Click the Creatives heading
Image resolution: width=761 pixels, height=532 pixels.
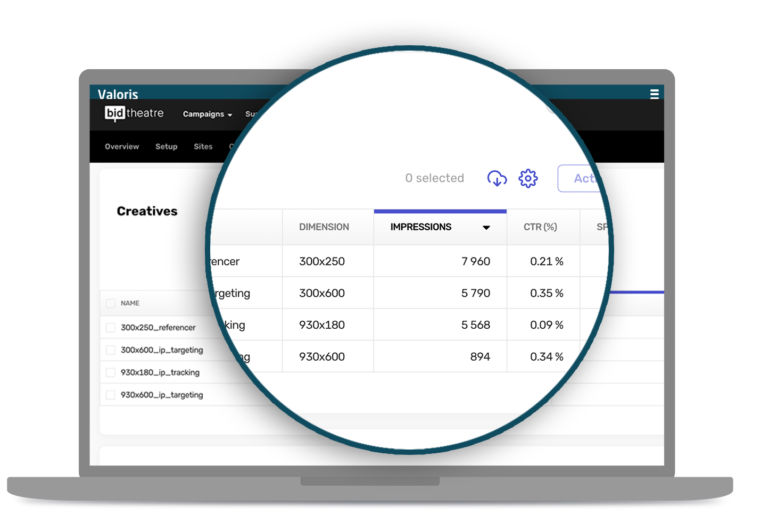(x=147, y=211)
